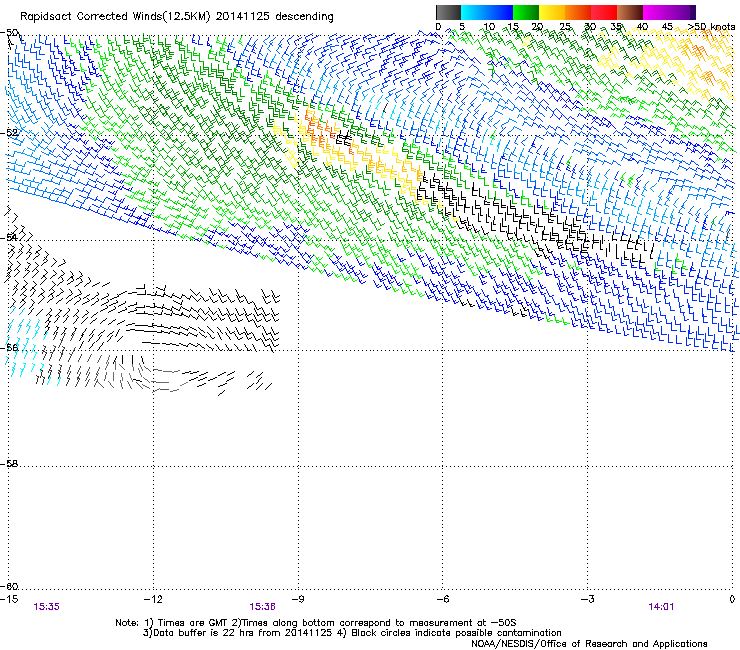Click the chart title 'Rapidscat Corrected Winds(12.5KM)'
Screen dimensions: 740x650
pyautogui.click(x=115, y=17)
